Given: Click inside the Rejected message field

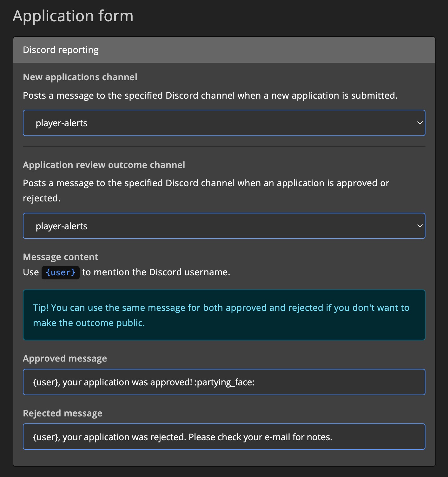Looking at the screenshot, I should point(224,436).
